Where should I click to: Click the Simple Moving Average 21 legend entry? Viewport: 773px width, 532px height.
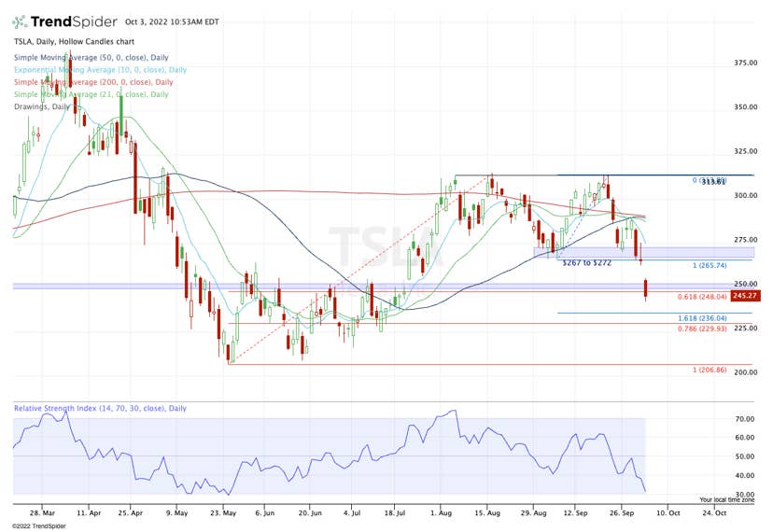pyautogui.click(x=91, y=94)
